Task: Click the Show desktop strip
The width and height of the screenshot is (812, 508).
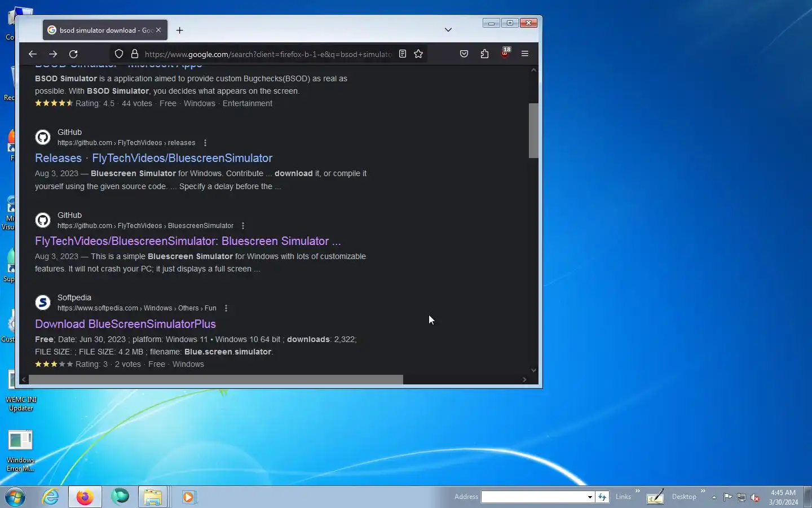Action: (807, 497)
